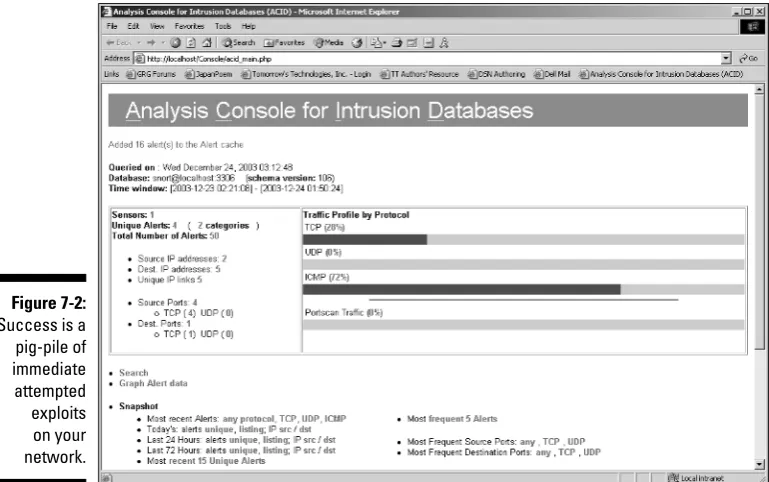Click into the Address URL field
769x482 pixels.
click(x=432, y=59)
